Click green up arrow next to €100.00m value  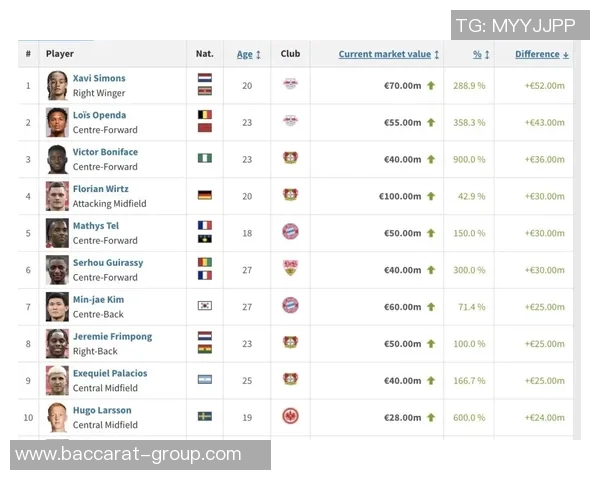(431, 196)
